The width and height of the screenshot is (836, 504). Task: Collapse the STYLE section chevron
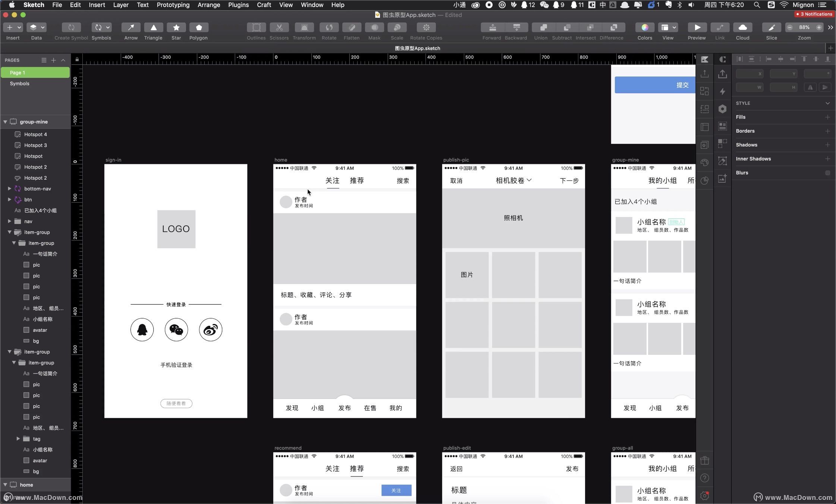point(827,103)
